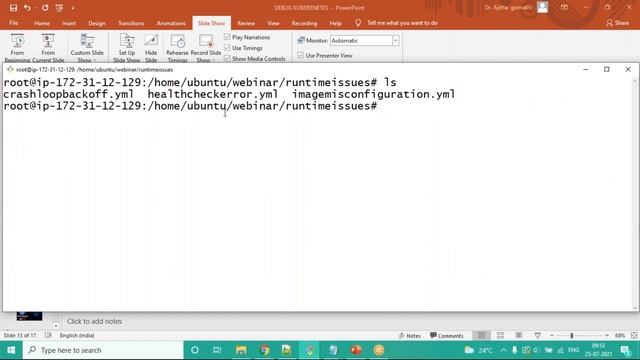The width and height of the screenshot is (640, 360).
Task: Click crashloopbackoff.yml in terminal listing
Action: click(68, 94)
